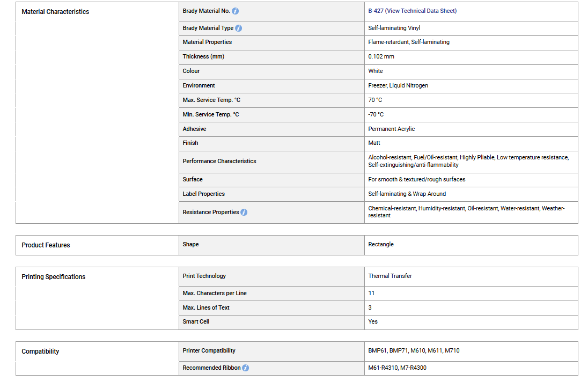Click the Resistance Properties label

pyautogui.click(x=211, y=213)
